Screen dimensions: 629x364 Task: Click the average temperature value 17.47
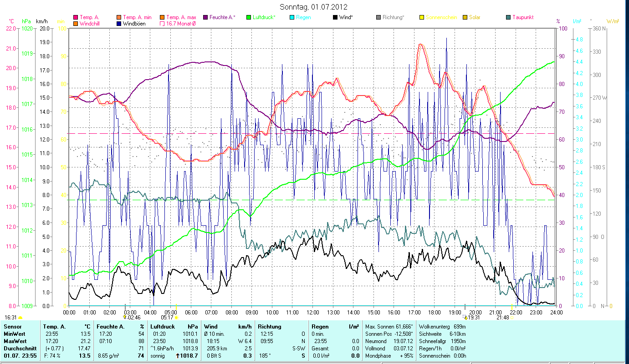(84, 348)
